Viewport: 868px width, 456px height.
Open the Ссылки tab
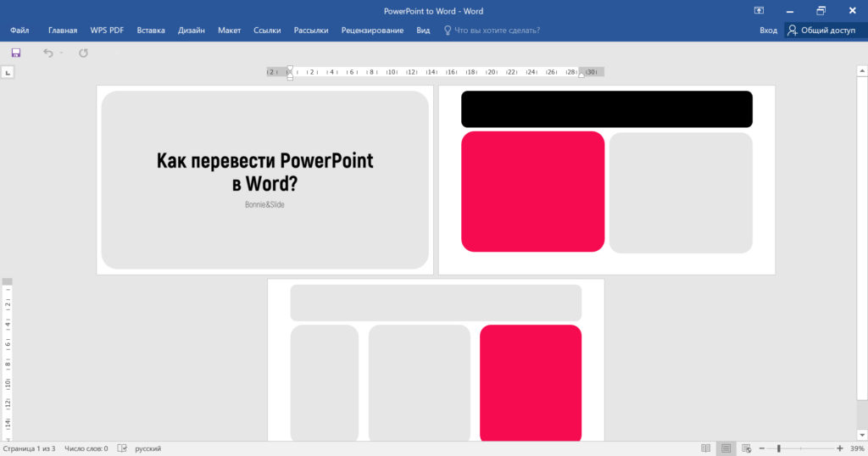click(x=267, y=31)
